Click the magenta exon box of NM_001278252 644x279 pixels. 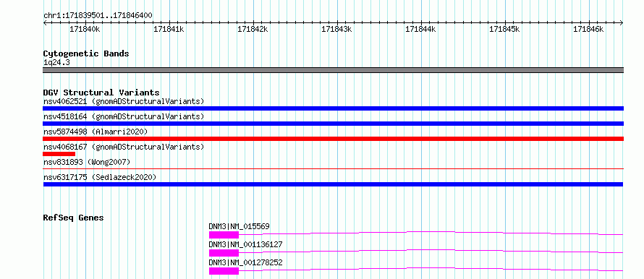tap(224, 271)
